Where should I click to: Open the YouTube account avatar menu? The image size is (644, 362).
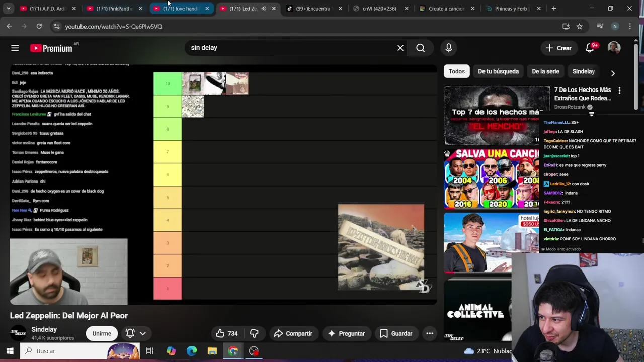click(614, 48)
